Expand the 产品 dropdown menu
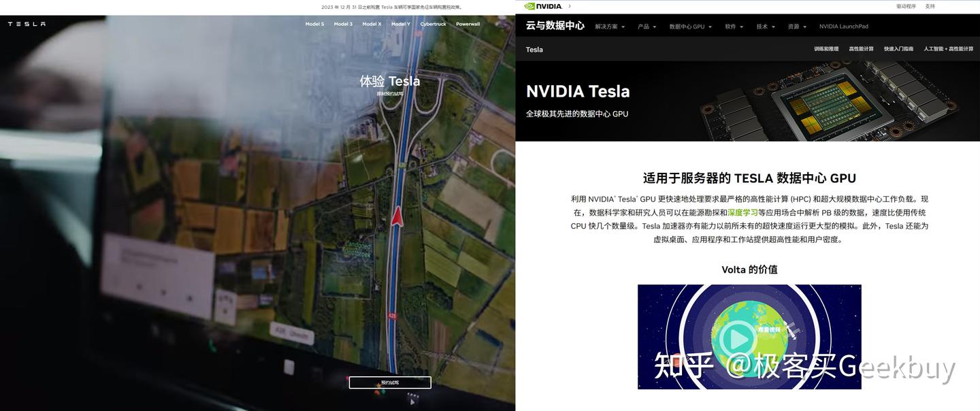980x411 pixels. 647,27
